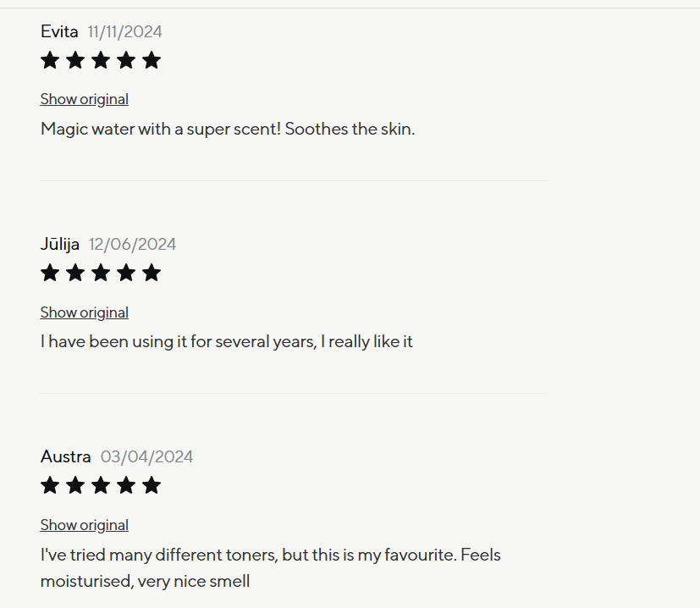Click the date 03/04/2024 on Austra's review

tap(146, 457)
